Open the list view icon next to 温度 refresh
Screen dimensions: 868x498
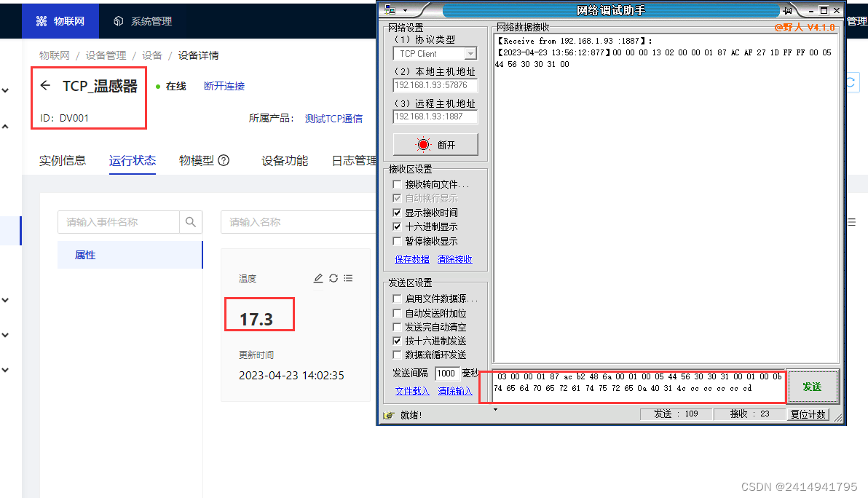click(x=350, y=278)
